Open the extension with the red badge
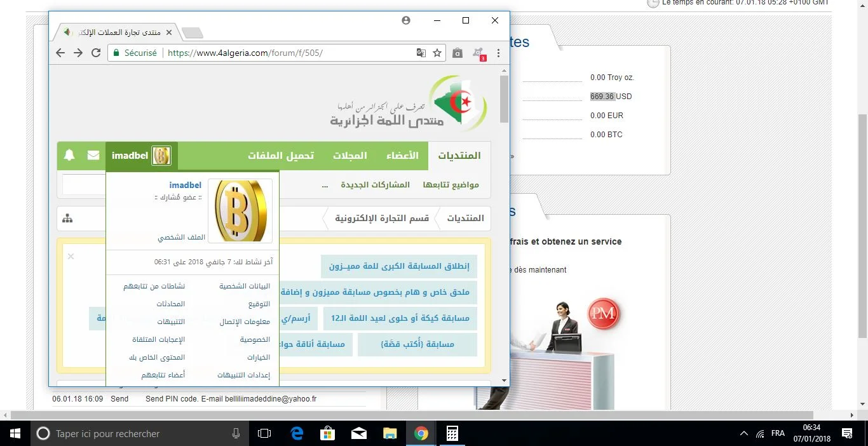 [479, 53]
